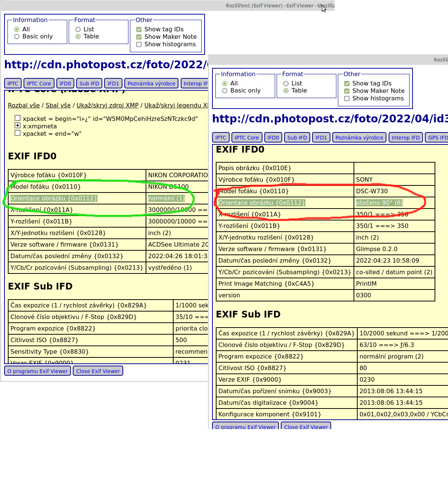Open the GPS IFD tab
448x485 pixels.
tap(438, 138)
